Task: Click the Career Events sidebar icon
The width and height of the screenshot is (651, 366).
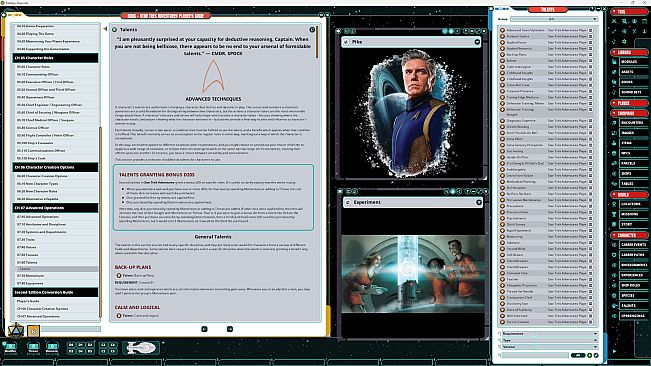Action: 614,245
